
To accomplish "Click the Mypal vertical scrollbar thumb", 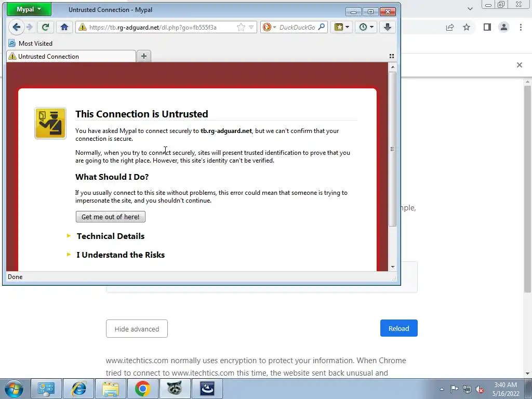I will [x=393, y=149].
